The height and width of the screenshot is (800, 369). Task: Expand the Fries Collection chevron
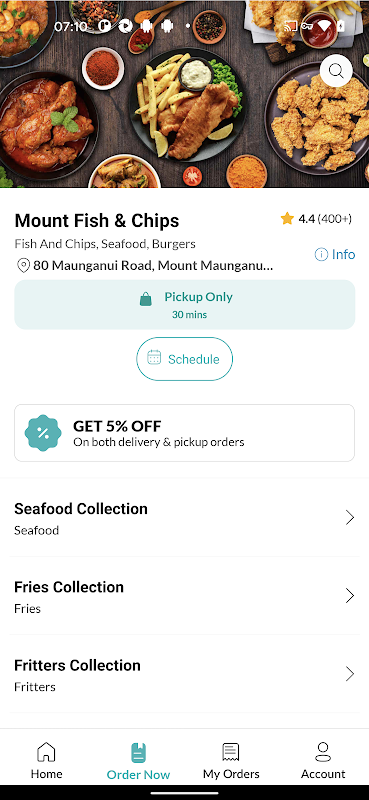point(350,596)
